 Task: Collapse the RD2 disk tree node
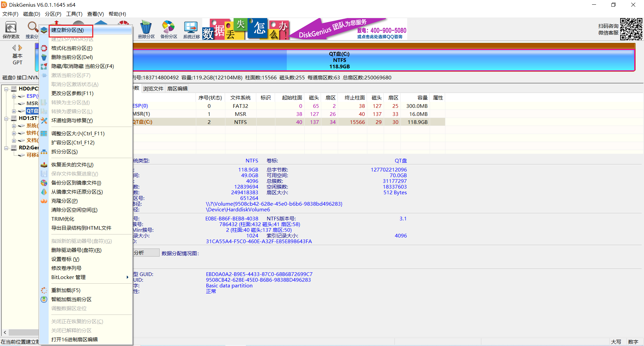pos(6,148)
